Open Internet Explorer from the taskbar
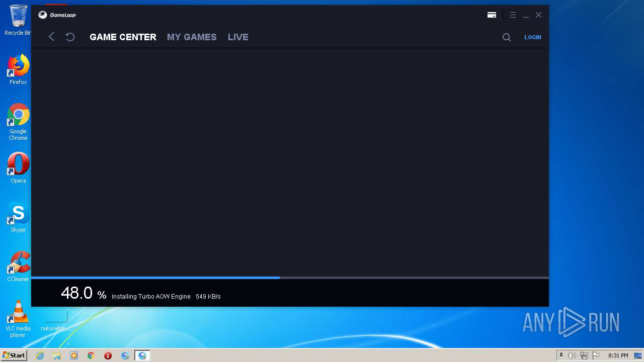Viewport: 644px width, 362px height. point(40,355)
